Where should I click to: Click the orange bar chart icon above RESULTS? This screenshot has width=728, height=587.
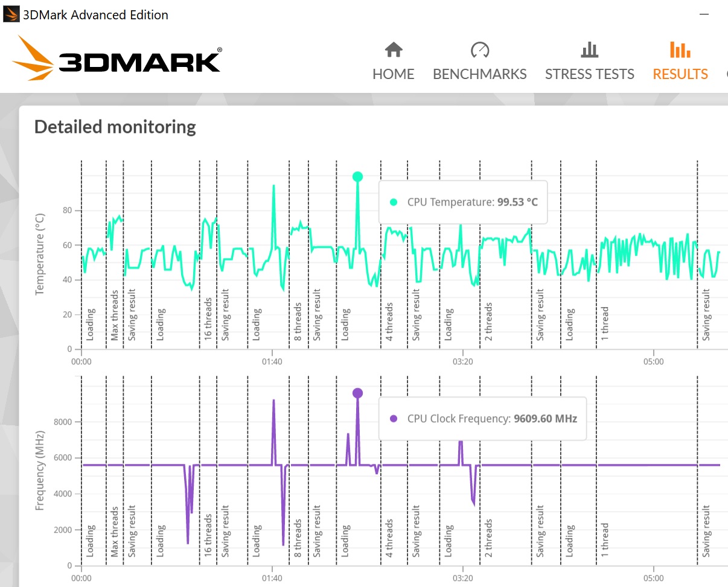(x=680, y=49)
